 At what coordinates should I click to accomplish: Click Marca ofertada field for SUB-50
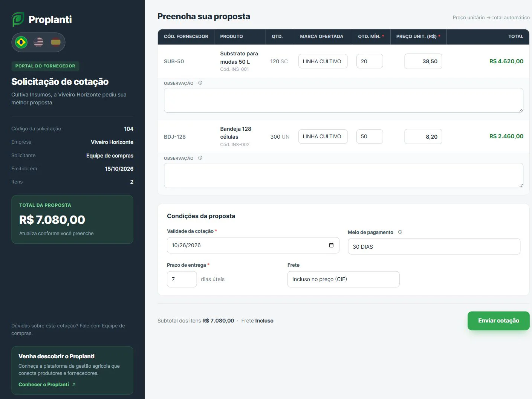coord(323,61)
